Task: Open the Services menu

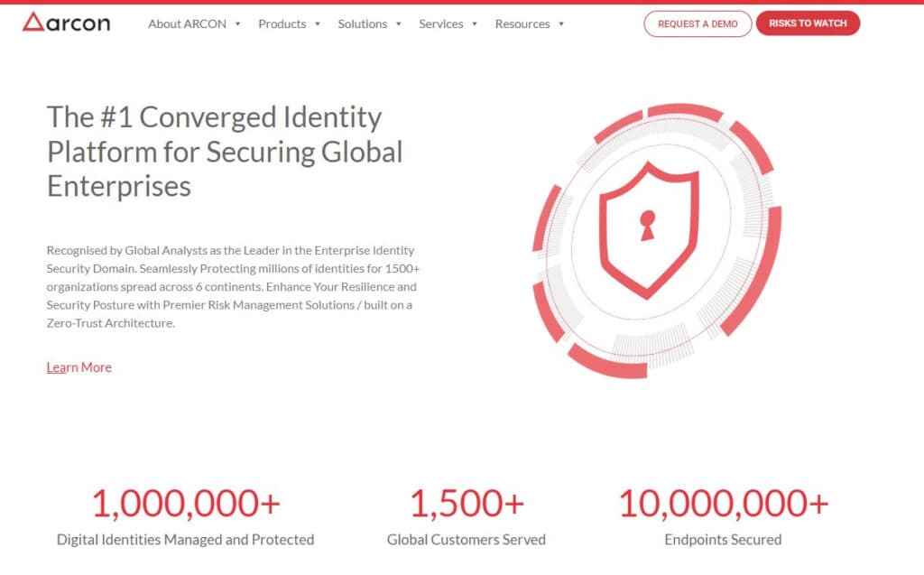Action: (440, 23)
